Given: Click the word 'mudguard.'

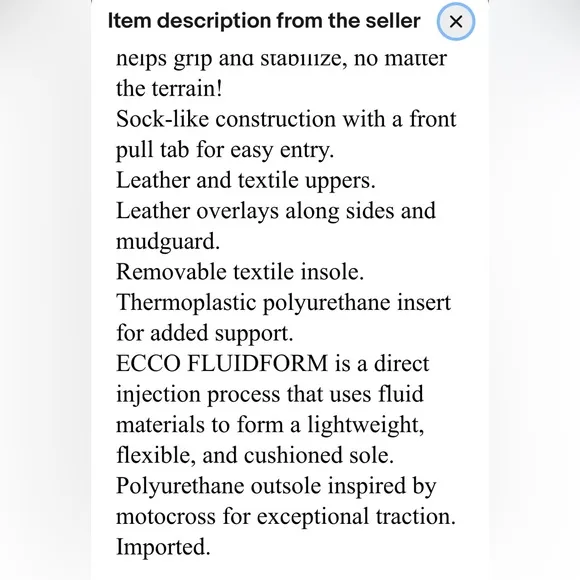Looking at the screenshot, I should click(x=168, y=242).
